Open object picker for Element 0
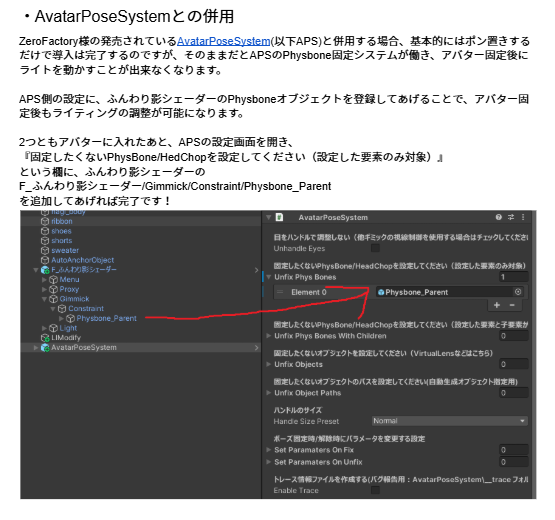The width and height of the screenshot is (555, 520). point(518,292)
